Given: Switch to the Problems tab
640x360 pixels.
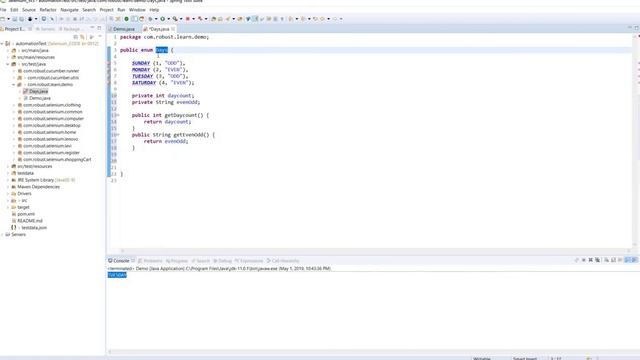Looking at the screenshot, I should 150,260.
